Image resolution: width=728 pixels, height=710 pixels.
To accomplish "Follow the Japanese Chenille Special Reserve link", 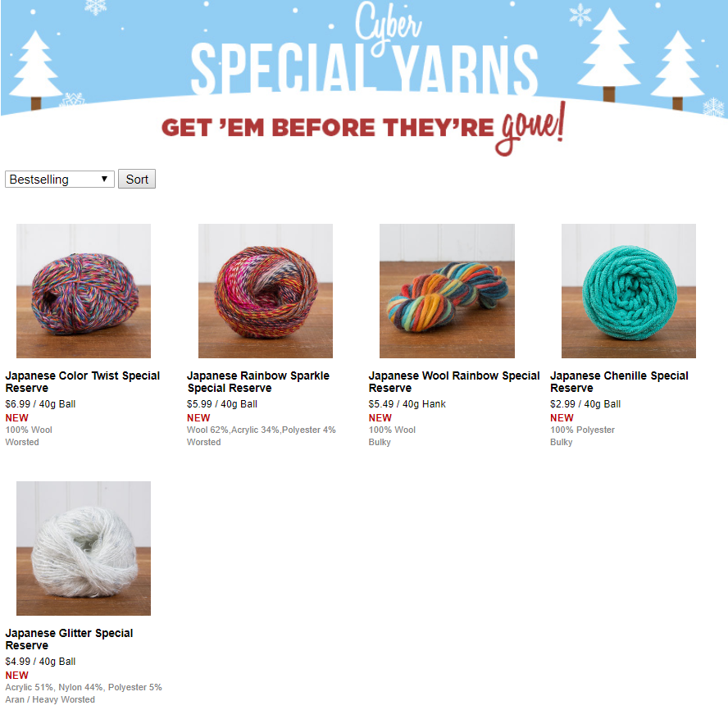I will click(x=619, y=382).
